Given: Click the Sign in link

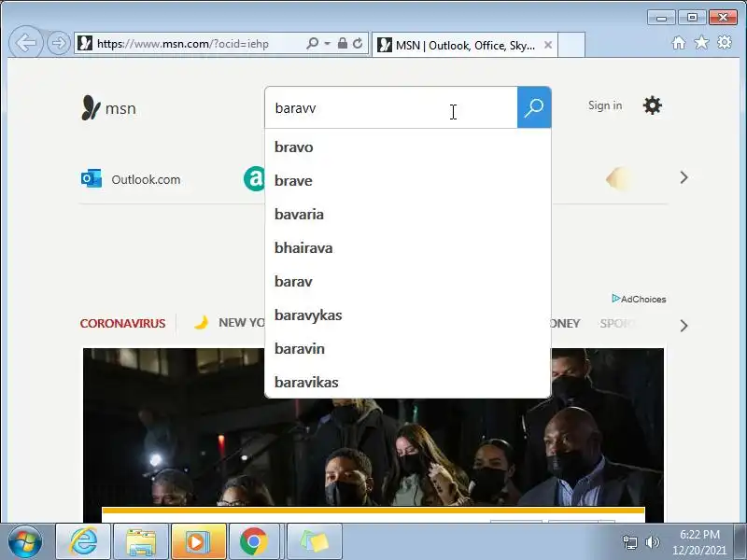Looking at the screenshot, I should click(x=605, y=105).
